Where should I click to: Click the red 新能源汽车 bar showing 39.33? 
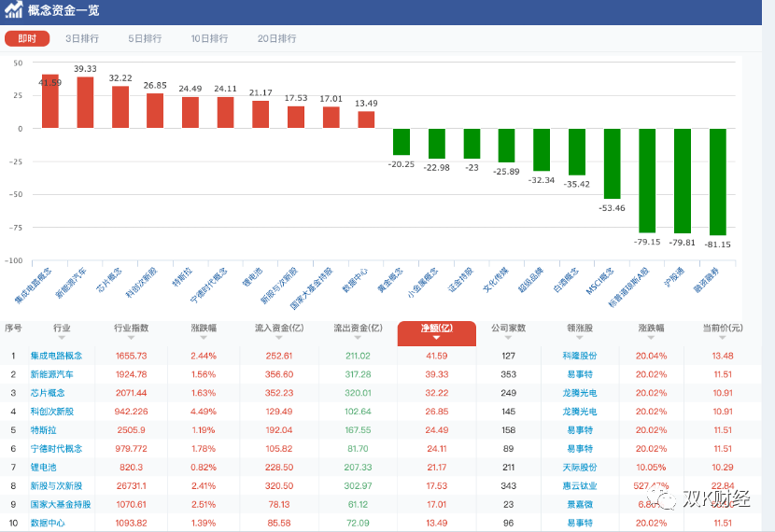point(85,103)
